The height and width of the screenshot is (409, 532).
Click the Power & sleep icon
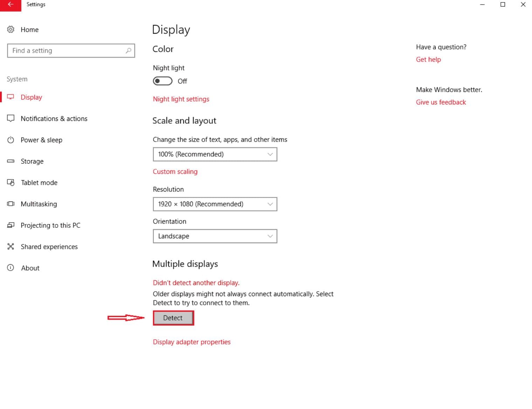click(x=11, y=140)
